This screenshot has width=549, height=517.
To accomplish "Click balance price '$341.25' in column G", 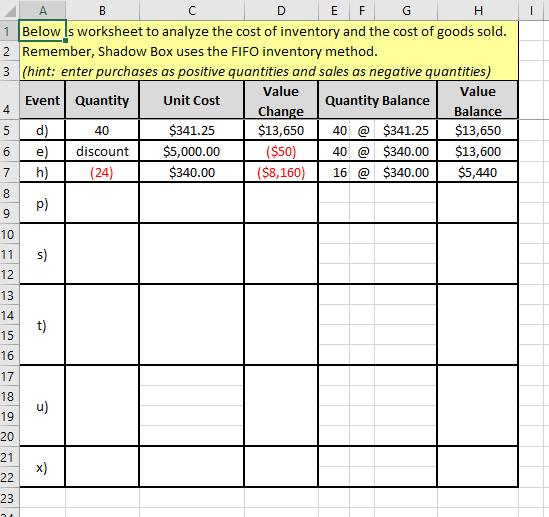I will coord(406,130).
